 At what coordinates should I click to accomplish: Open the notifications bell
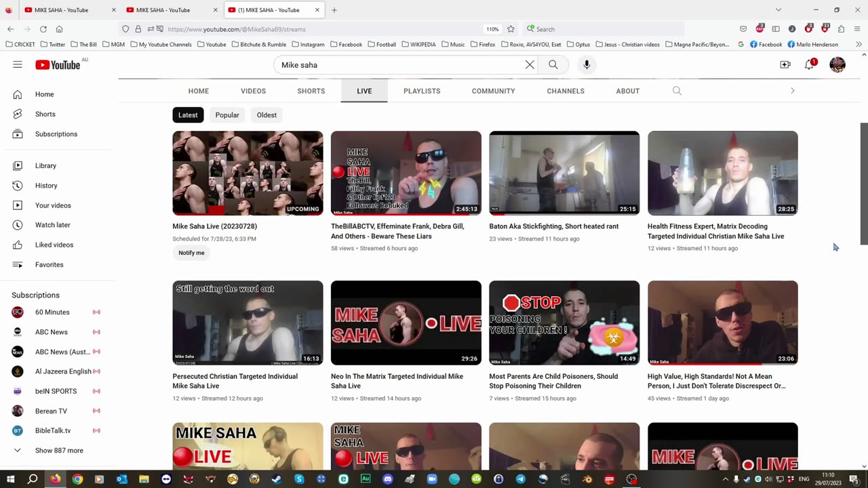click(x=810, y=65)
